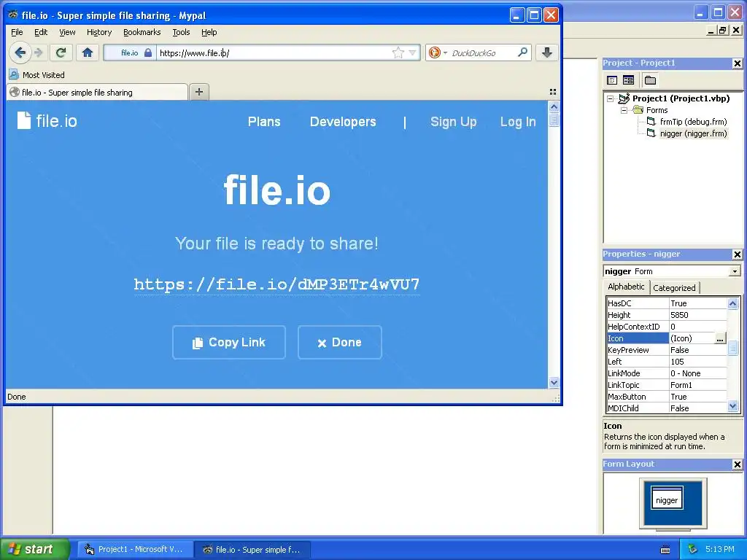This screenshot has height=560, width=747.
Task: Open the Tools menu
Action: click(181, 32)
